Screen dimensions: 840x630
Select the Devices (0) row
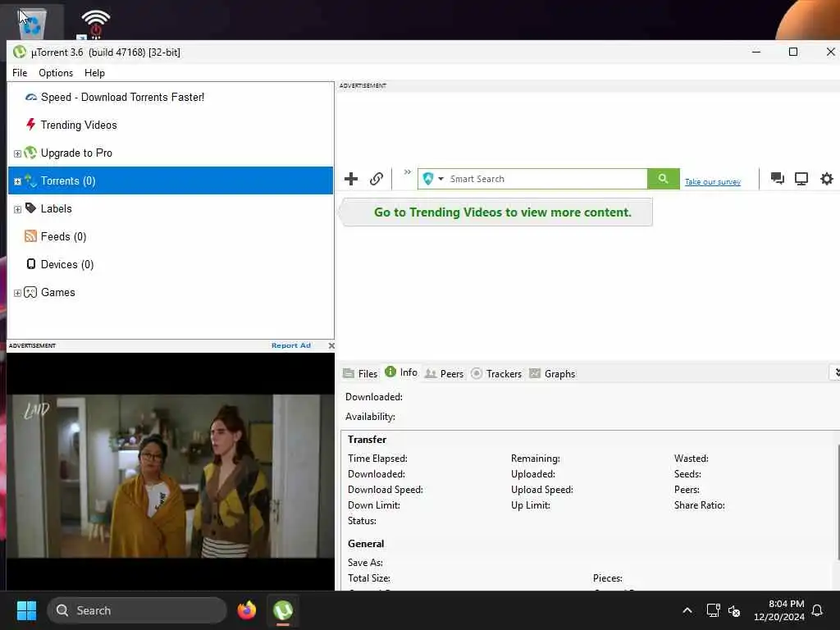(x=171, y=264)
